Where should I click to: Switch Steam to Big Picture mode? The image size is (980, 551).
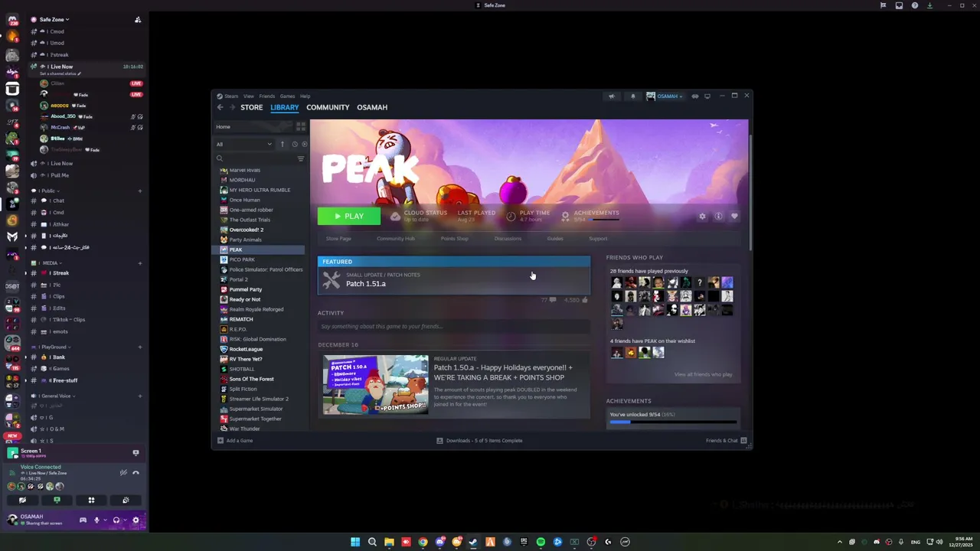(x=707, y=96)
